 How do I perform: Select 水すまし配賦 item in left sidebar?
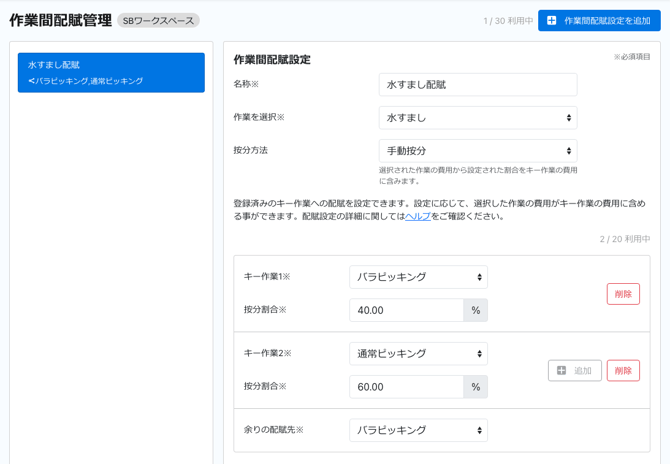click(x=111, y=73)
